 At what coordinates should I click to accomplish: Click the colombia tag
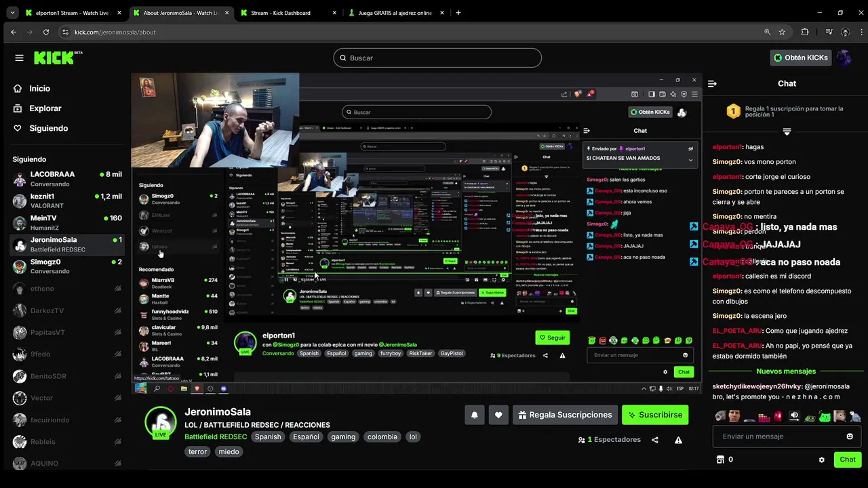click(382, 436)
